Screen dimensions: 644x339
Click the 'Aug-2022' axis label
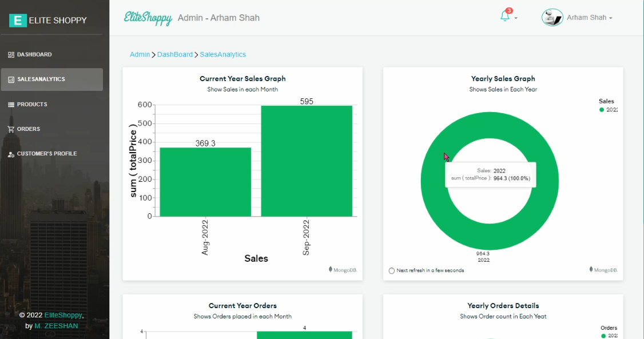[205, 237]
